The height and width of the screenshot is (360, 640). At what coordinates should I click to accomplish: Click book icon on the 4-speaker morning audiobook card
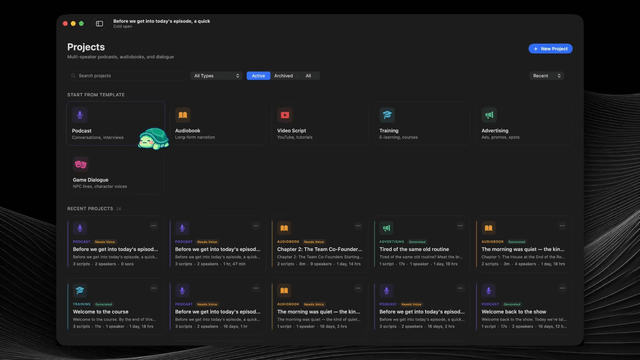(488, 228)
